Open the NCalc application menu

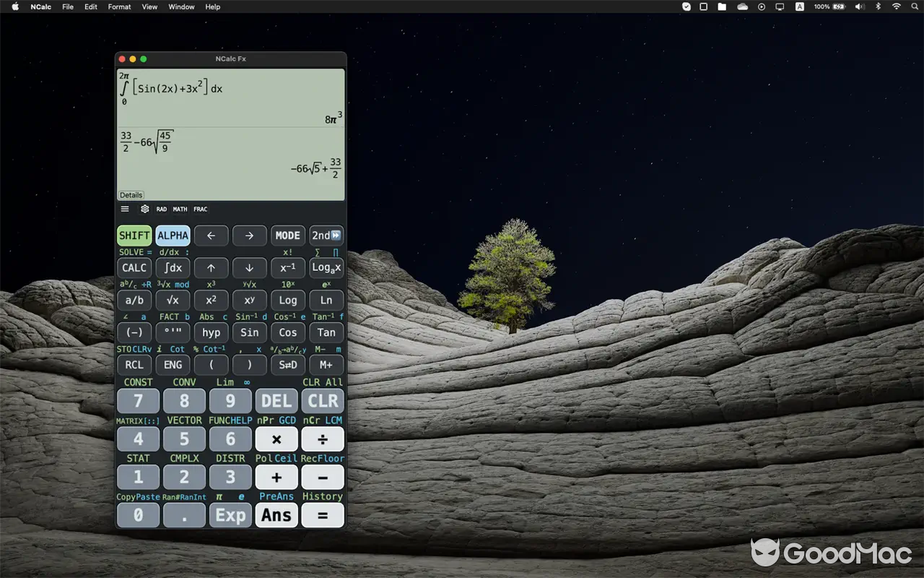coord(40,7)
